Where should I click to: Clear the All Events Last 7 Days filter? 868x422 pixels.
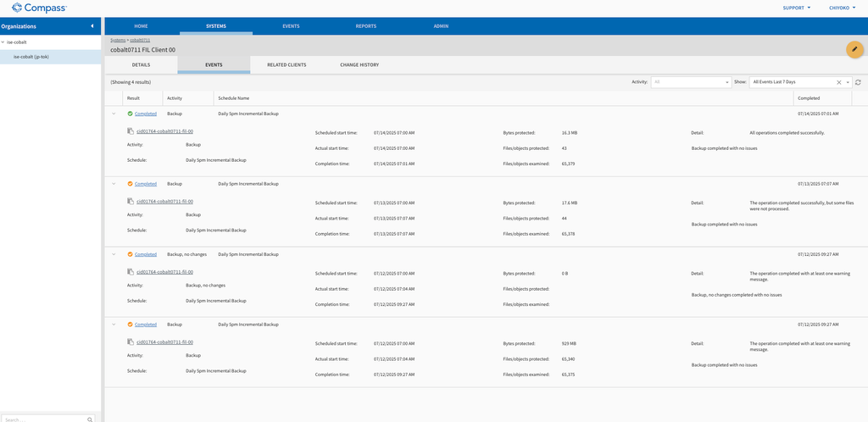(838, 82)
